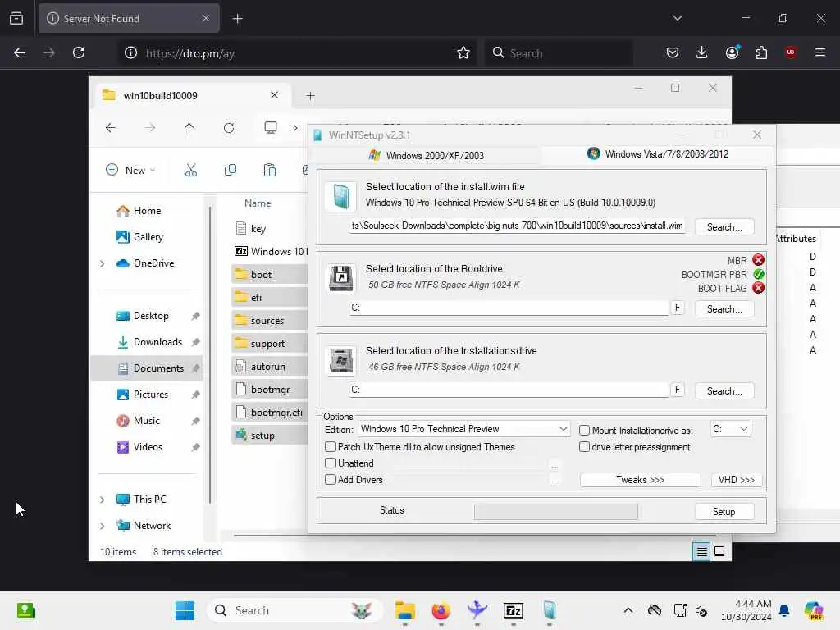
Task: Click the WinNTSetup taskbar icon
Action: pyautogui.click(x=549, y=610)
